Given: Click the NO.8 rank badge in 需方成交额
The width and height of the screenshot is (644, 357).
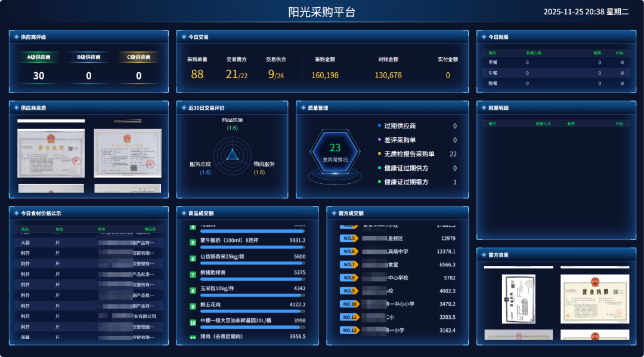Looking at the screenshot, I should point(349,278).
